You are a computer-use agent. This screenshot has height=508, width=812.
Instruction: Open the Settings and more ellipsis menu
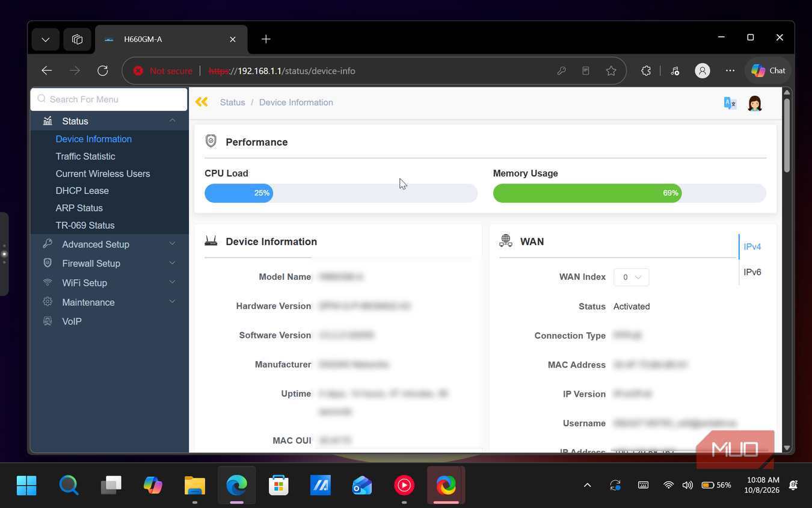730,71
